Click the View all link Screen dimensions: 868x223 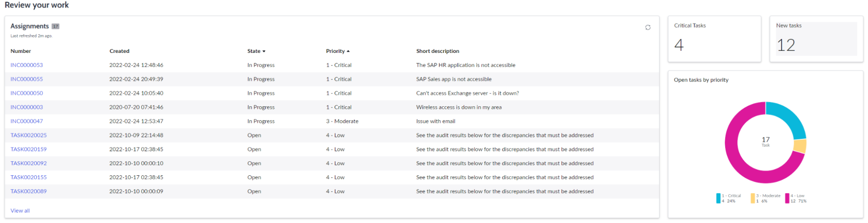(20, 211)
